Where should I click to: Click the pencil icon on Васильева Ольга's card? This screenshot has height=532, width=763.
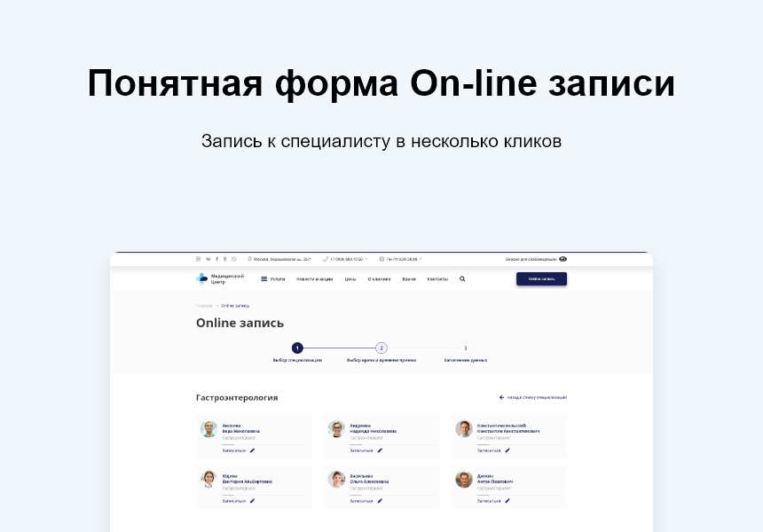(x=381, y=501)
